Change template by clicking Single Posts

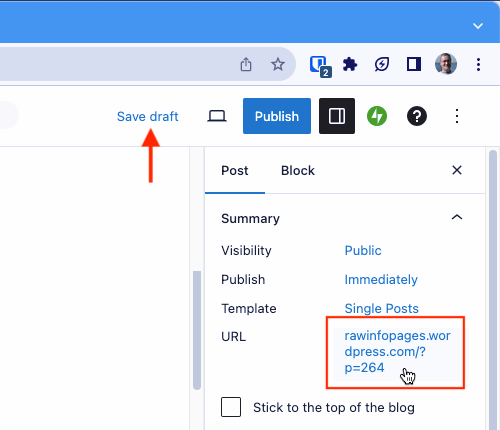point(381,308)
